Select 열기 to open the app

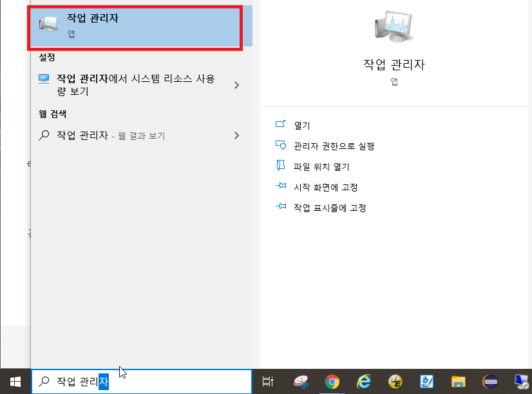pos(302,125)
